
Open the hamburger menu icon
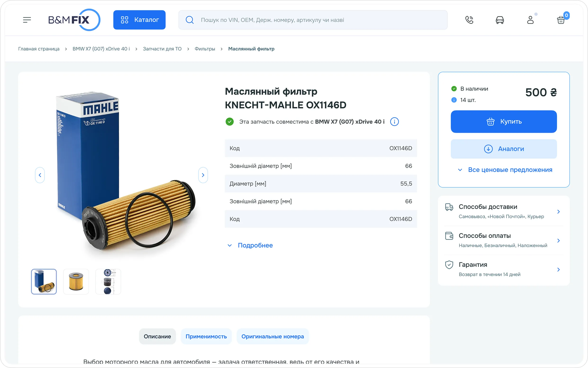pos(27,20)
